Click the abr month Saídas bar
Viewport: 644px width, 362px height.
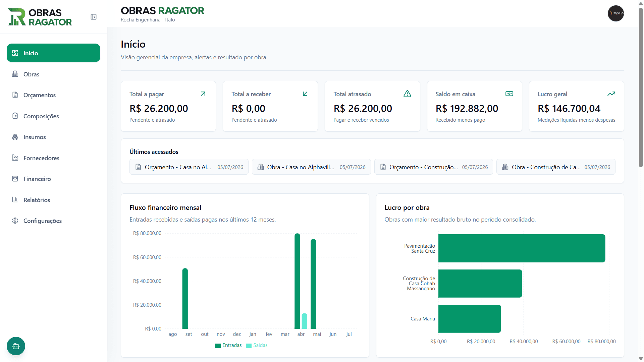305,321
